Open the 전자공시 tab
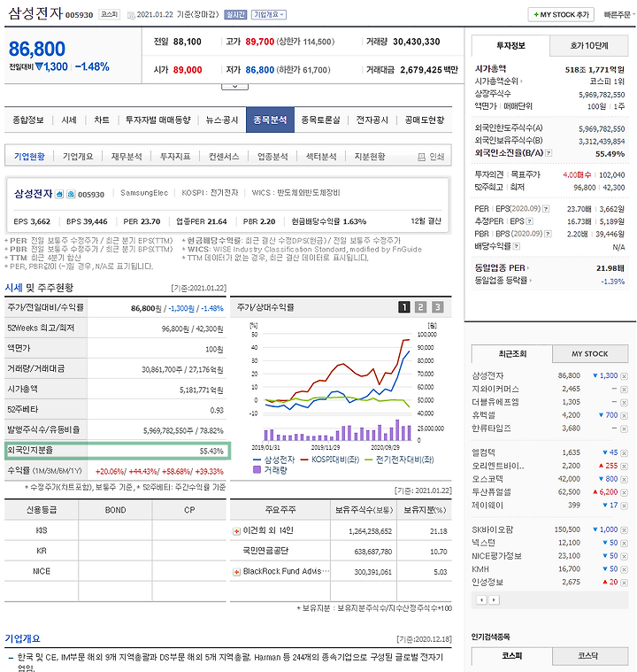This screenshot has width=637, height=672. [372, 120]
